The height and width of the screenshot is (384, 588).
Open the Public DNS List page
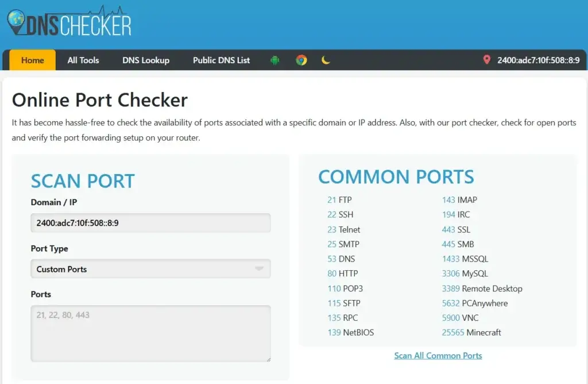(x=221, y=60)
